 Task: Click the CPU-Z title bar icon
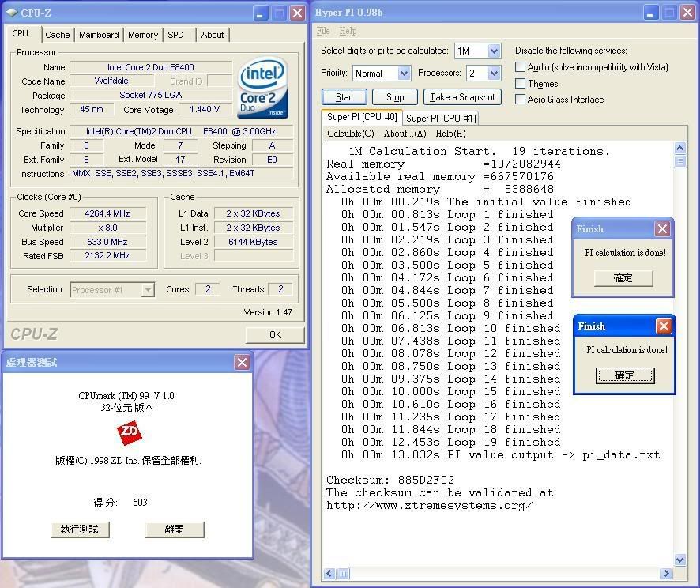click(x=12, y=13)
